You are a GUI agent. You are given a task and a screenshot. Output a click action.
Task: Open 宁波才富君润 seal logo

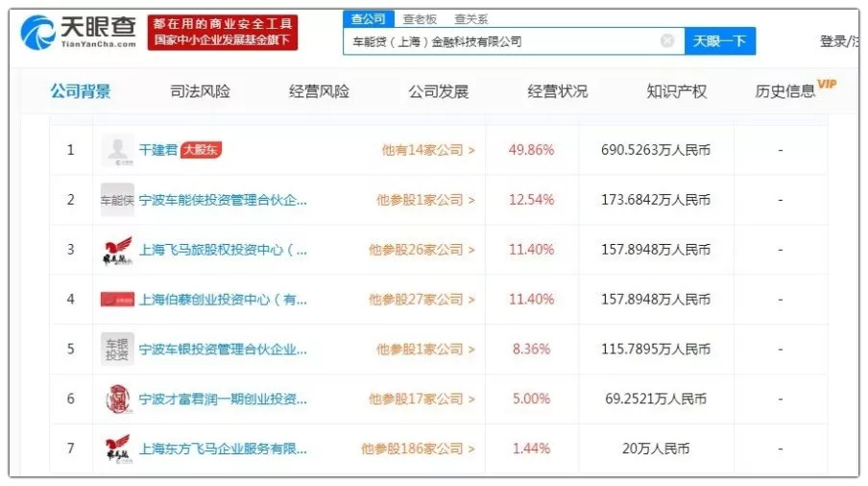pos(117,400)
